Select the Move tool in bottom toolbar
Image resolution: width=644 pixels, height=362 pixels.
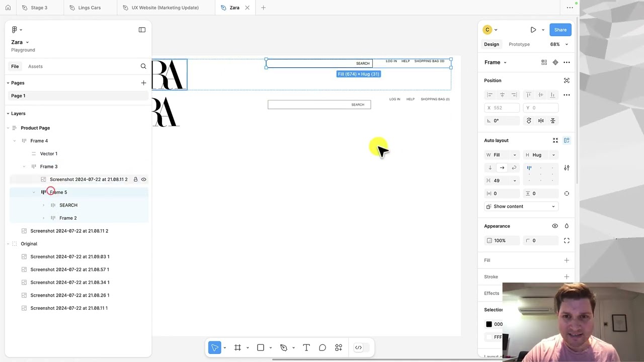[215, 347]
